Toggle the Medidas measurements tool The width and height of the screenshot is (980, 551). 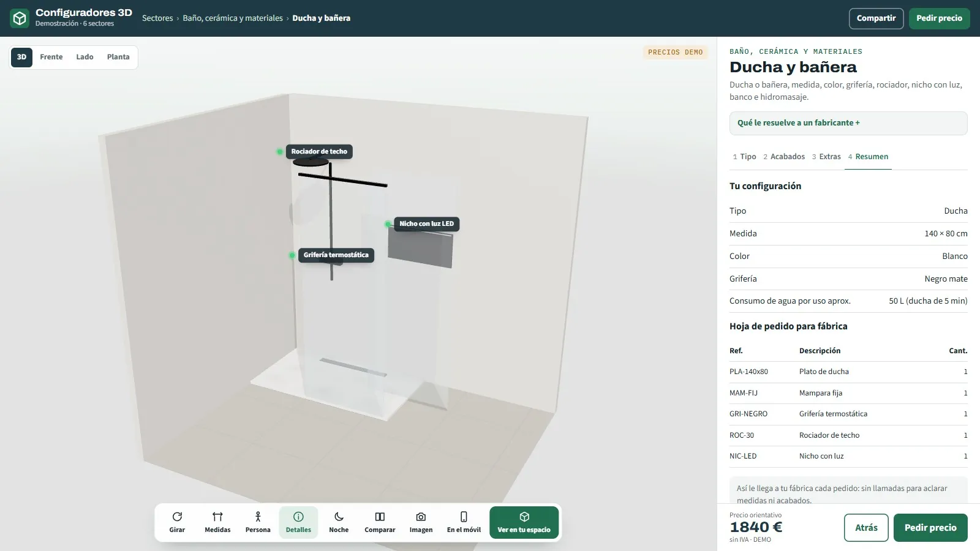pyautogui.click(x=217, y=522)
